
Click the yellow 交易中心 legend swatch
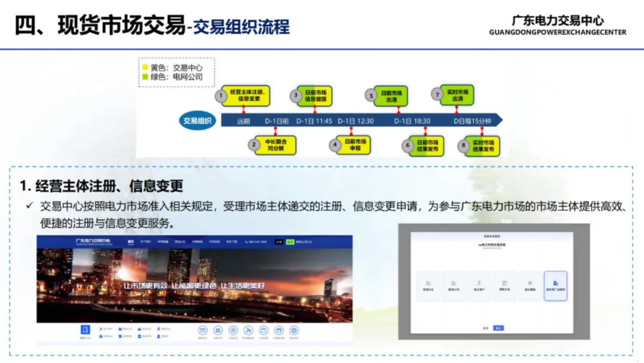pos(145,67)
